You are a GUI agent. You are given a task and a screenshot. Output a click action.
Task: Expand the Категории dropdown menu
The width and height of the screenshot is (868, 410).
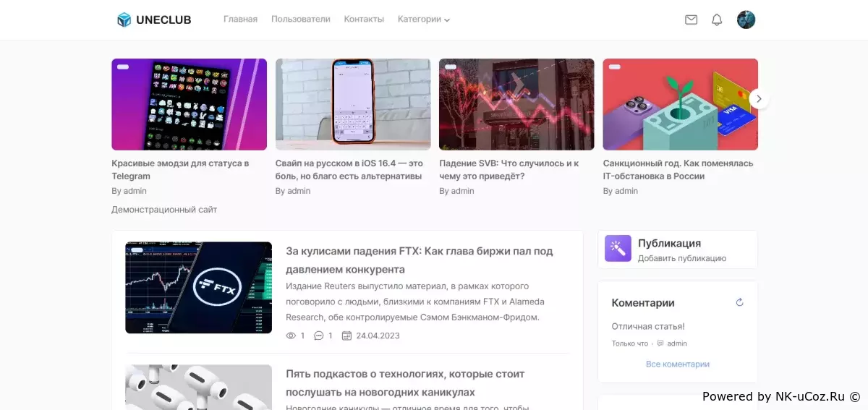point(424,20)
